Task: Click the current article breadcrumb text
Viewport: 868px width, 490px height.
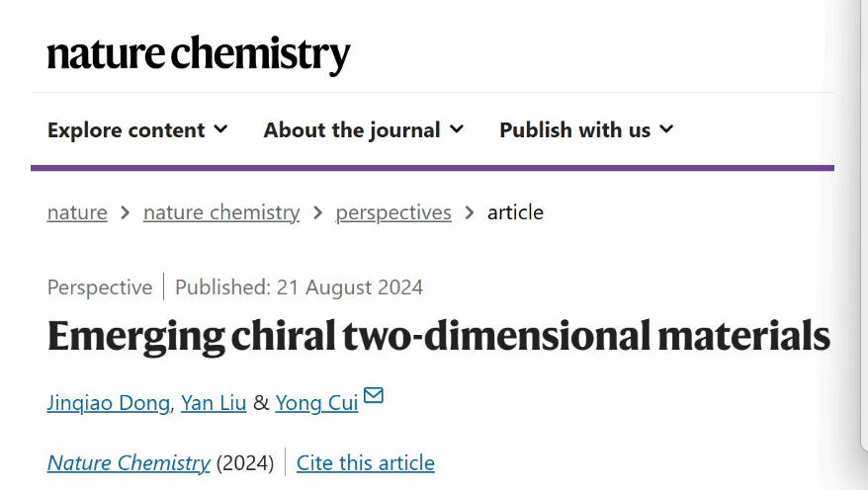Action: [515, 212]
